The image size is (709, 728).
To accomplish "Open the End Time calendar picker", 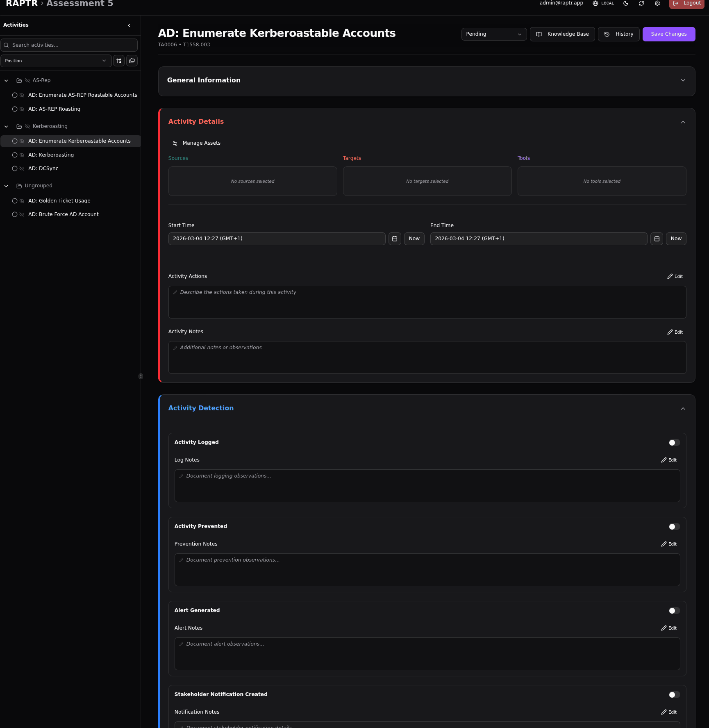I will tap(657, 239).
